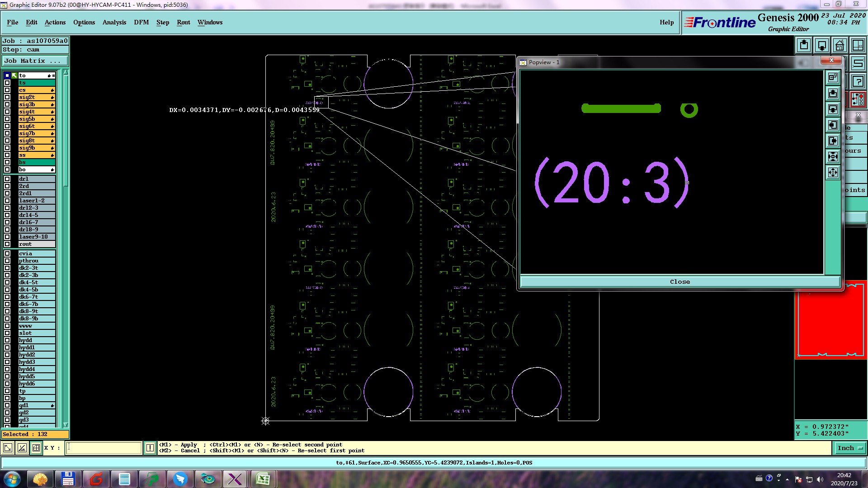The image size is (868, 488).
Task: Click the layer list scroll down arrow
Action: [x=66, y=425]
